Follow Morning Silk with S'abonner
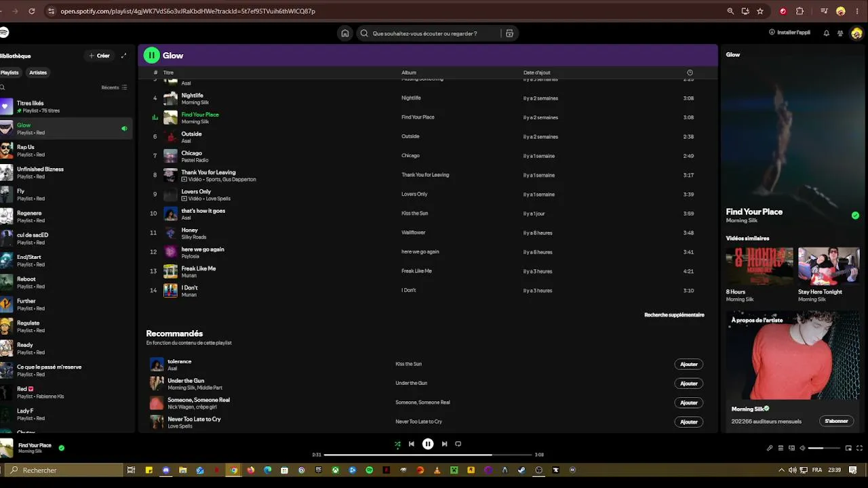 836,421
